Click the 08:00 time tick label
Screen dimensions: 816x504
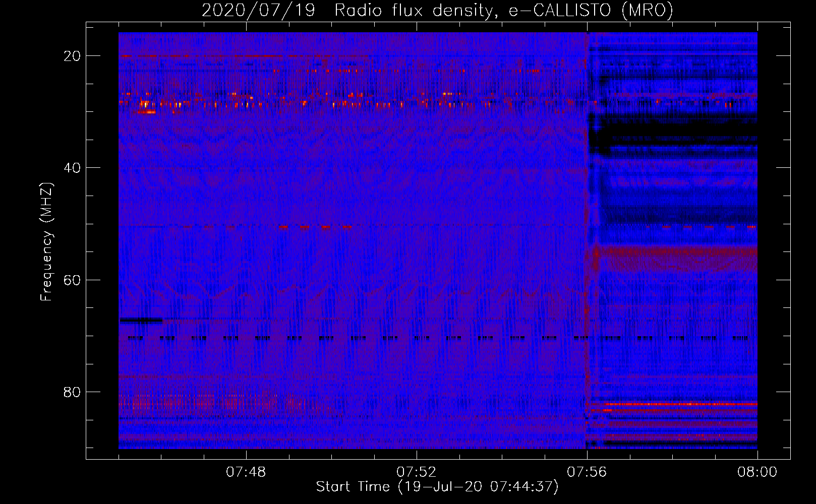click(x=757, y=472)
